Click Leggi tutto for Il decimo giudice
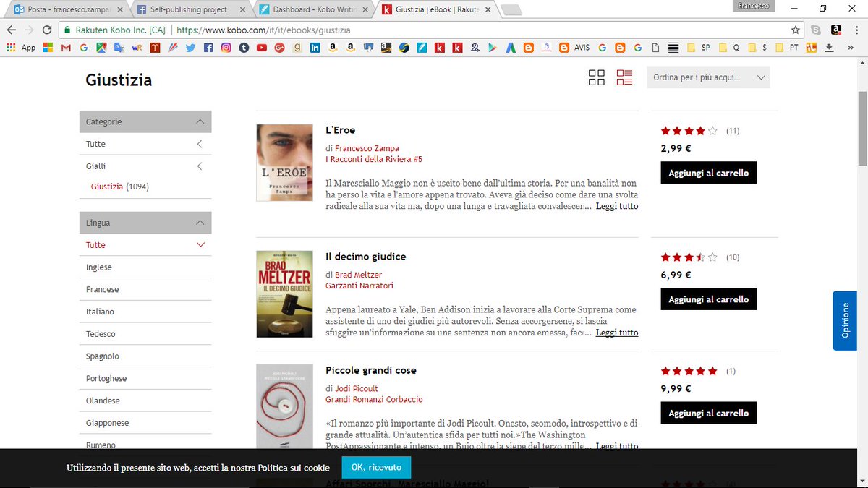Screen dimensions: 868x488 [617, 333]
